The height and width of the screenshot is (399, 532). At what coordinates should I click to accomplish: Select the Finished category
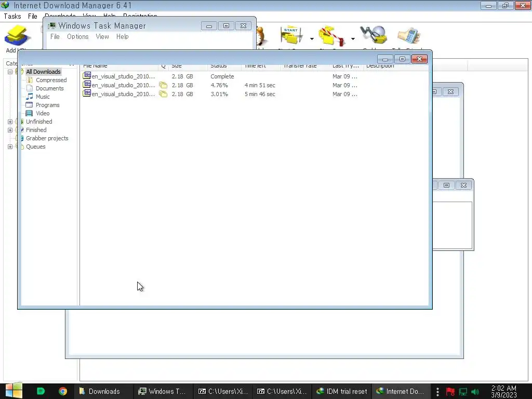click(36, 130)
